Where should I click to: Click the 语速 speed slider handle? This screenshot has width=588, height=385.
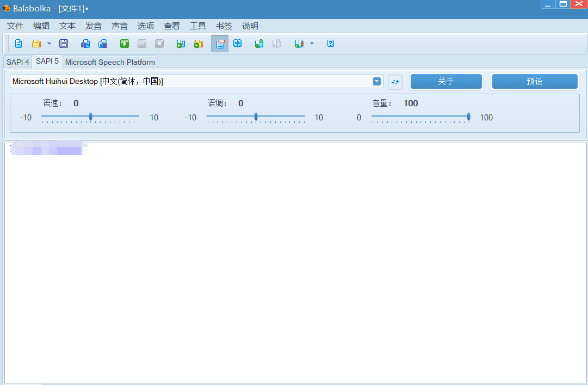coord(91,117)
